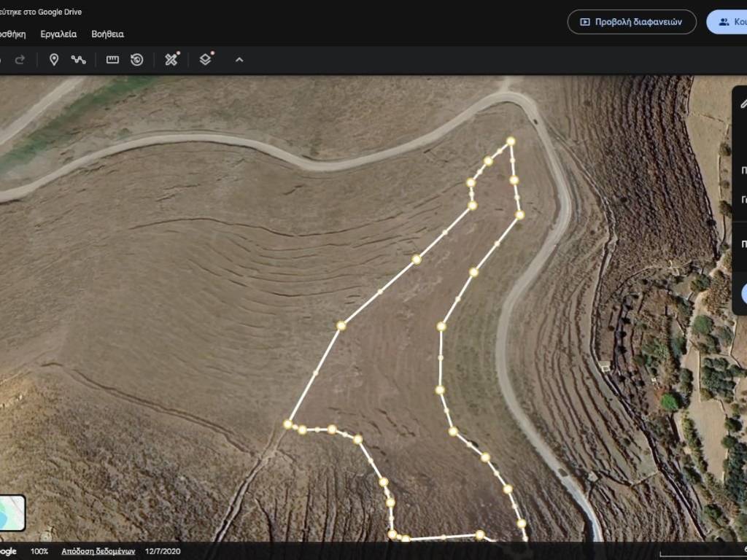This screenshot has width=747, height=560.
Task: Click the map style thumbnail at bottom left
Action: pos(12,513)
